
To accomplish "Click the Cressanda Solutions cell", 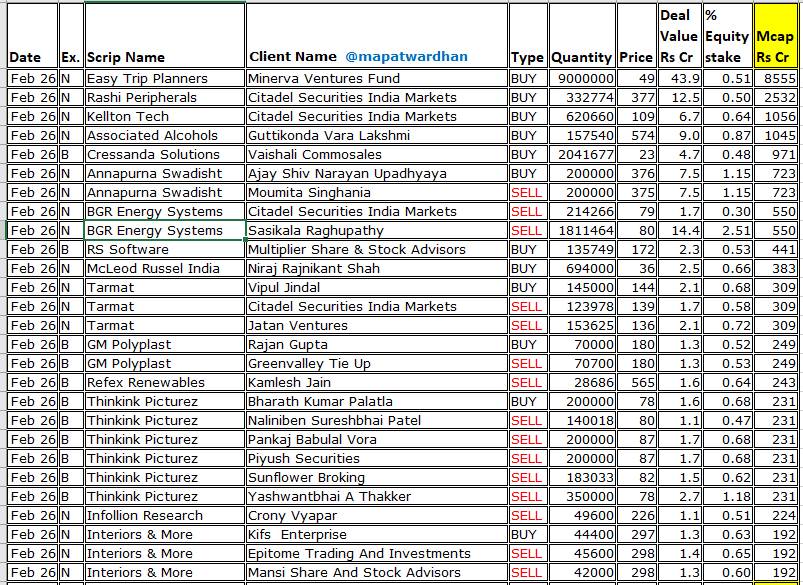I will (x=164, y=154).
